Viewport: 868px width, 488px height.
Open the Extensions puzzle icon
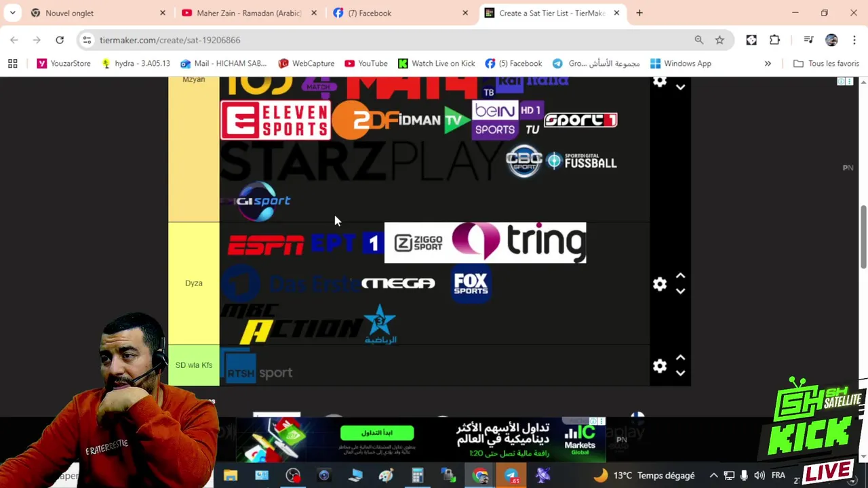pos(774,40)
